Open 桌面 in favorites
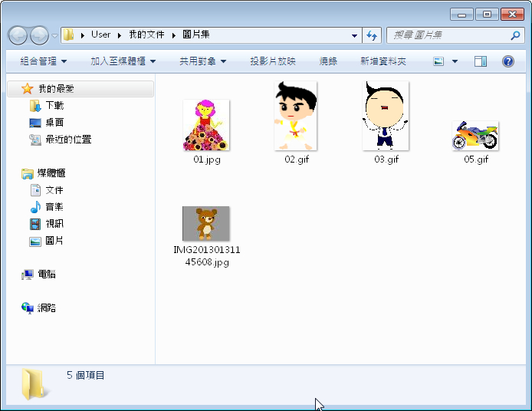Image resolution: width=532 pixels, height=411 pixels. click(x=54, y=123)
